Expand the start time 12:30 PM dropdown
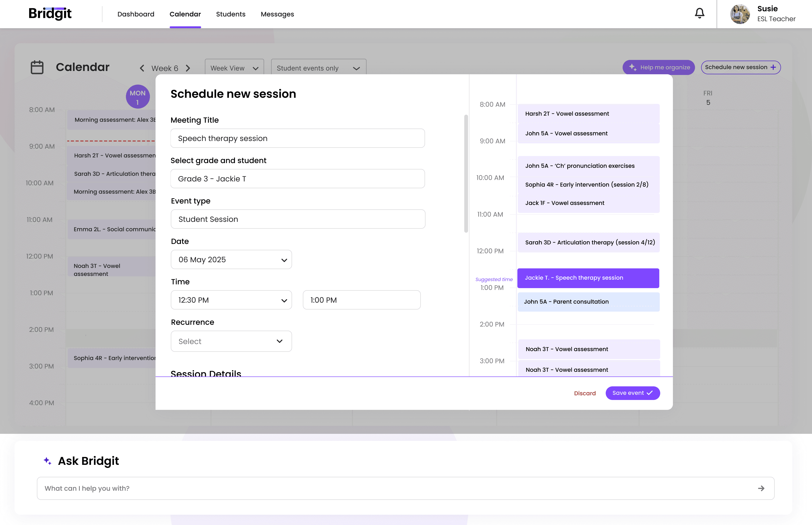This screenshot has width=812, height=525. (231, 300)
